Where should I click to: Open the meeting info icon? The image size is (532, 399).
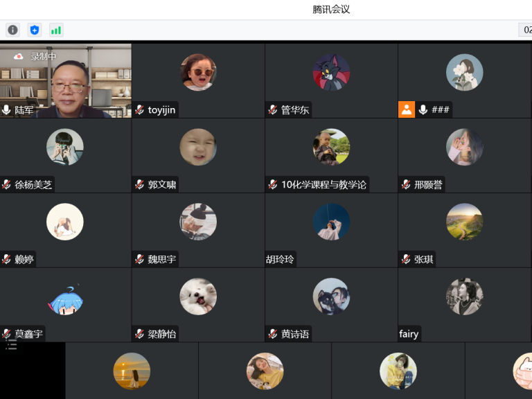(12, 30)
